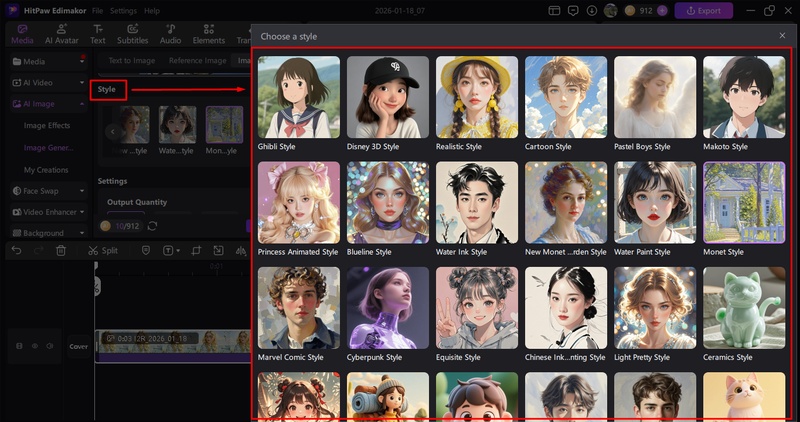Click the Cover button on timeline

pos(79,346)
